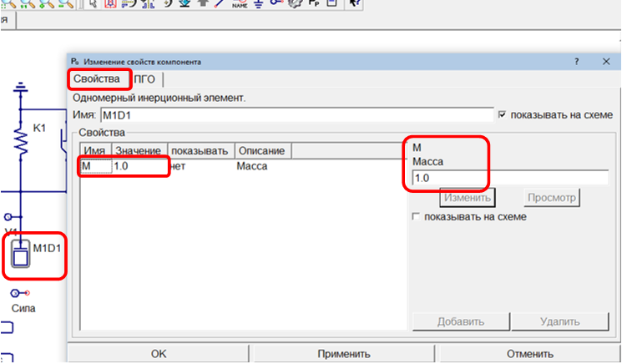Choose the ground tool in toolbar
The width and height of the screenshot is (622, 364).
[258, 4]
